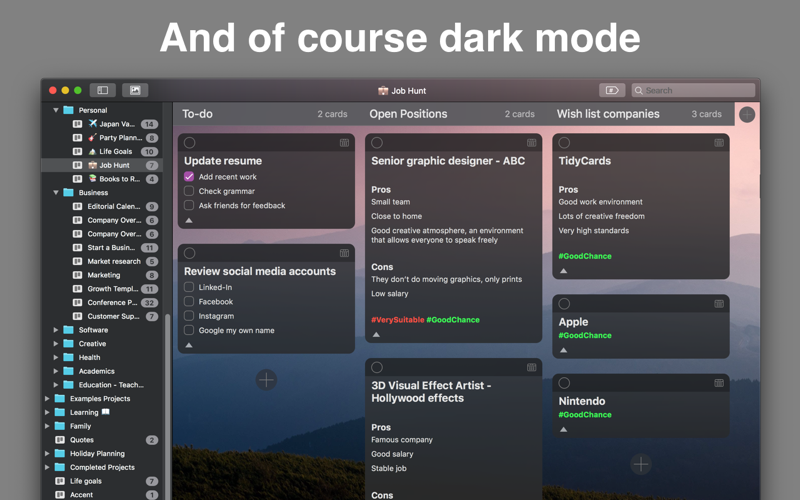This screenshot has height=500, width=800.
Task: Click board icon next to Party Plann...
Action: tap(77, 138)
